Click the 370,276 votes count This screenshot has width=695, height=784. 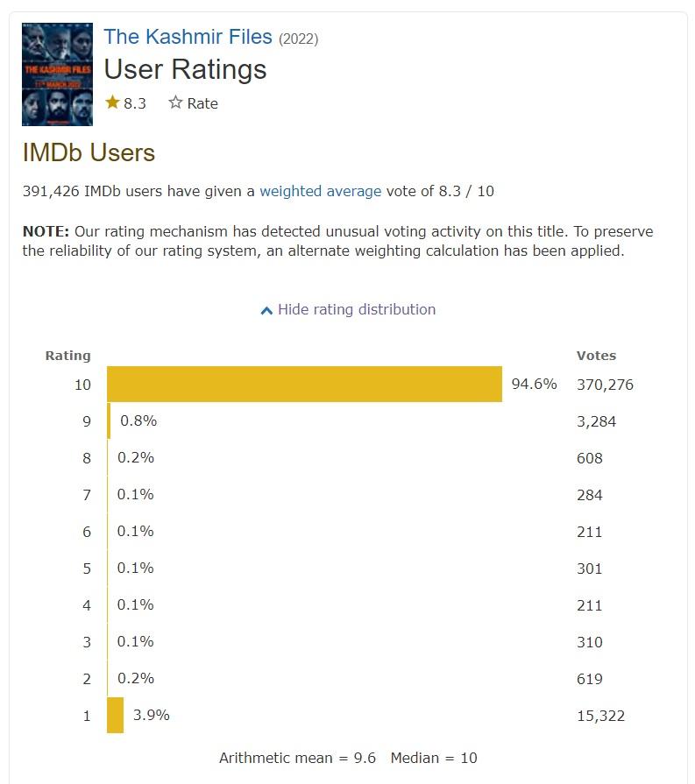[605, 385]
